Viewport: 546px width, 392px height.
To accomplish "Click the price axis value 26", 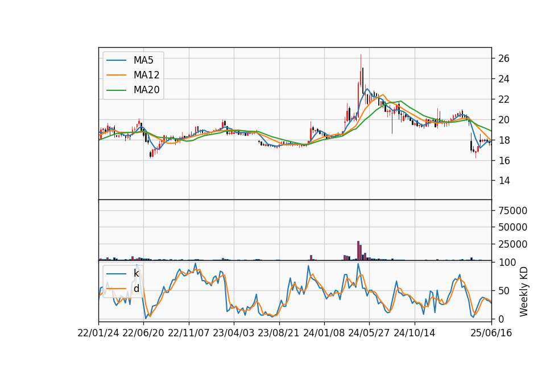I will pos(504,59).
